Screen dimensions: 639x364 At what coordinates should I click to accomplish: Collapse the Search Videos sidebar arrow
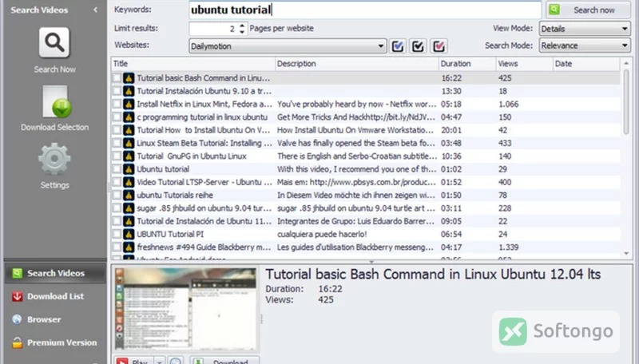[x=95, y=10]
